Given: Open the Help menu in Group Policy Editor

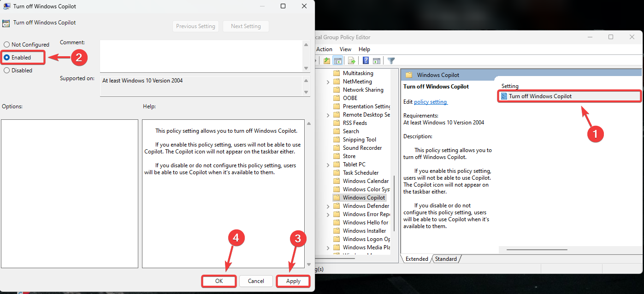Looking at the screenshot, I should click(x=364, y=49).
